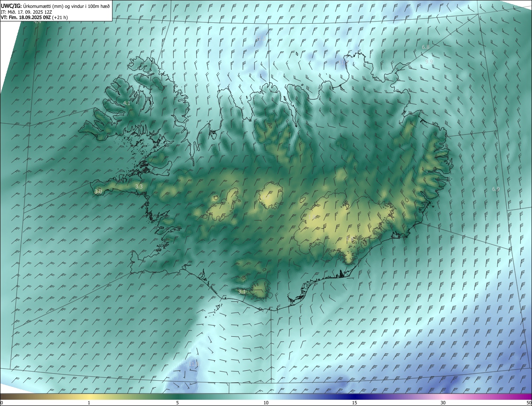Click the 9.9 value in the northeast
This screenshot has width=532, height=406.
click(429, 61)
